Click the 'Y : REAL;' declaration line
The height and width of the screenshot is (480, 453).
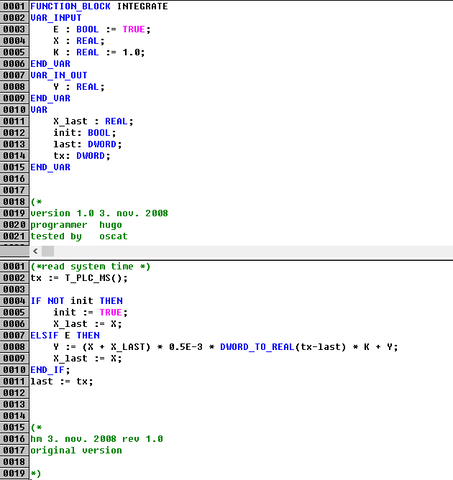[79, 87]
